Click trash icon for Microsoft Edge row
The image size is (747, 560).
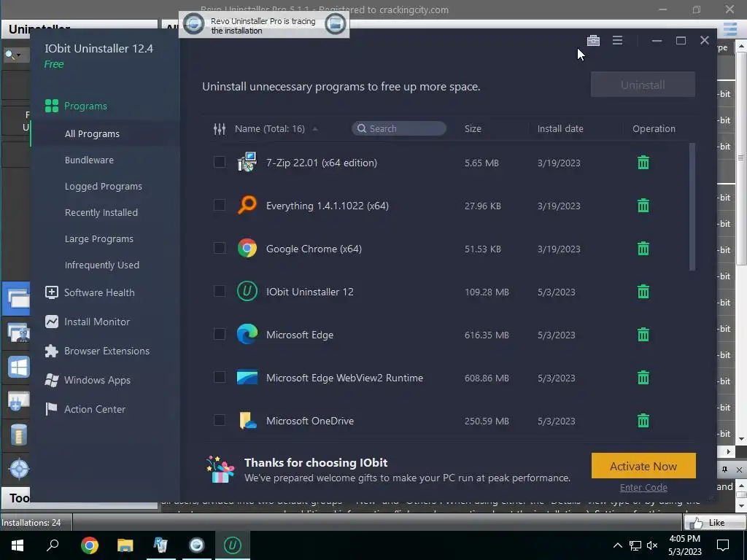pos(643,334)
